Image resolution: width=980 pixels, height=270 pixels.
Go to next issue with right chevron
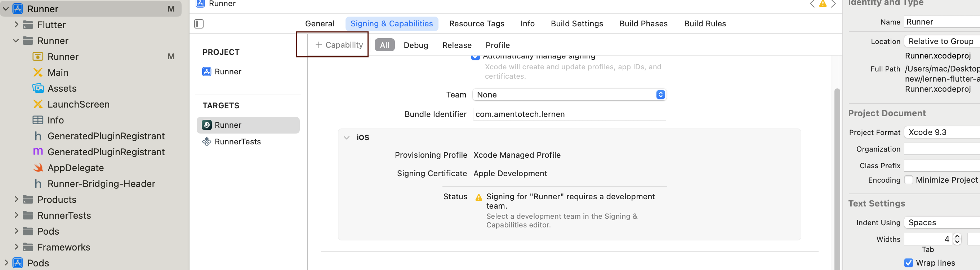pos(833,4)
